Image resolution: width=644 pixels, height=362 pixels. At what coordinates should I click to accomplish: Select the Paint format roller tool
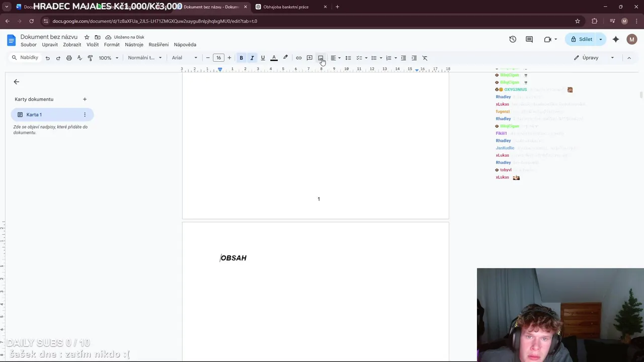click(90, 58)
